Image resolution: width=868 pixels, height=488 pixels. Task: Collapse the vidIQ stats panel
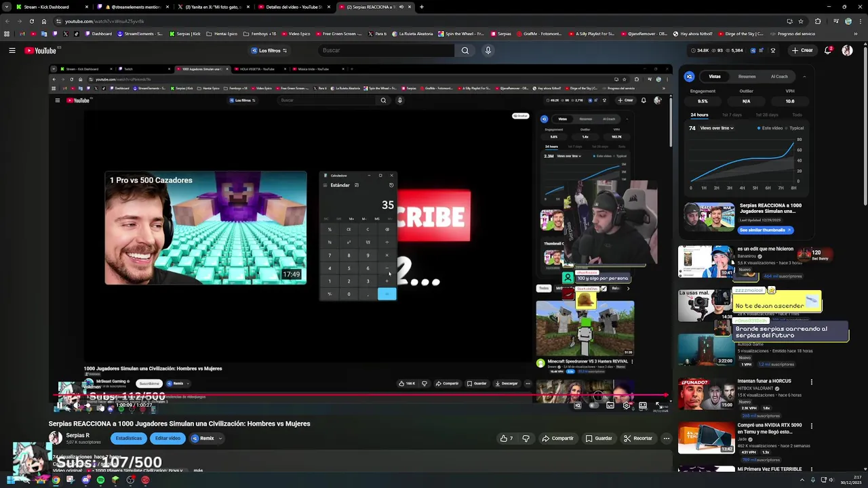804,77
